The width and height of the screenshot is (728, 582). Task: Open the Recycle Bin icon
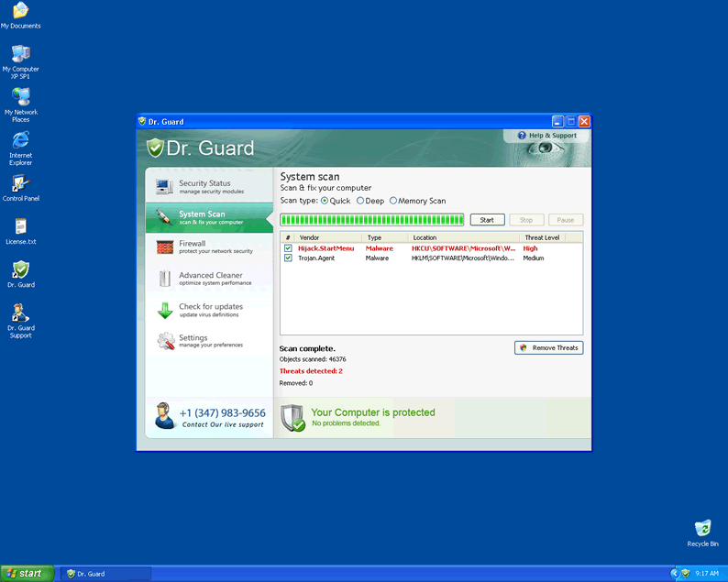click(702, 529)
